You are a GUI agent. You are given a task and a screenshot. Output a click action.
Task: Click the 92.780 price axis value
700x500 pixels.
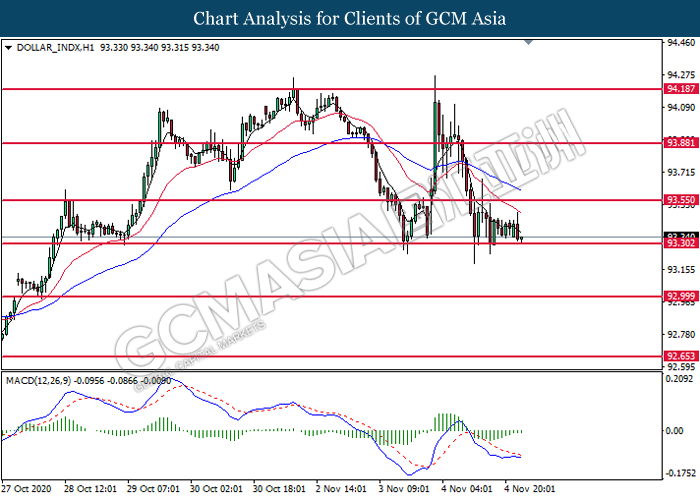(681, 334)
